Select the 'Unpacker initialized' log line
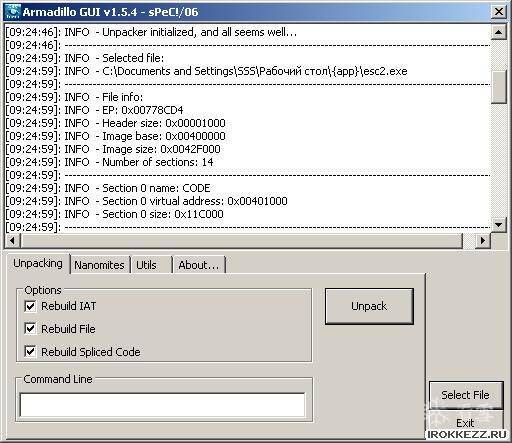Screen dimensions: 512x443 151,32
